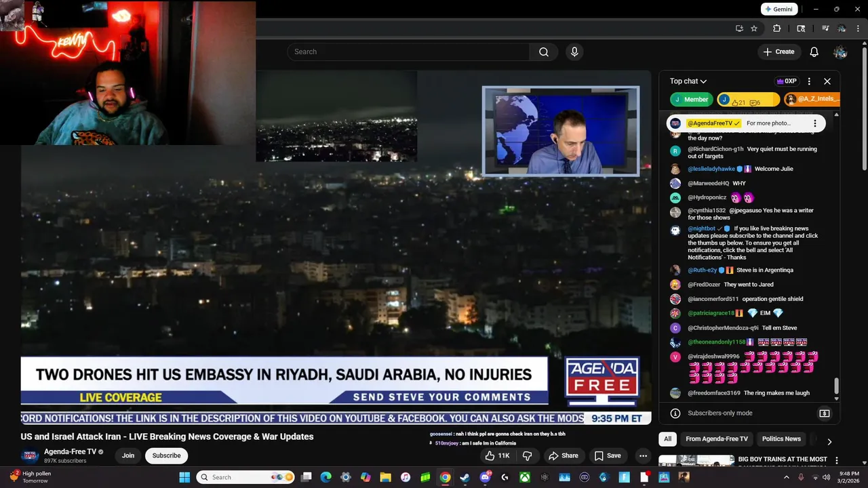Viewport: 868px width, 488px height.
Task: Open Task View on the taskbar
Action: [x=307, y=477]
